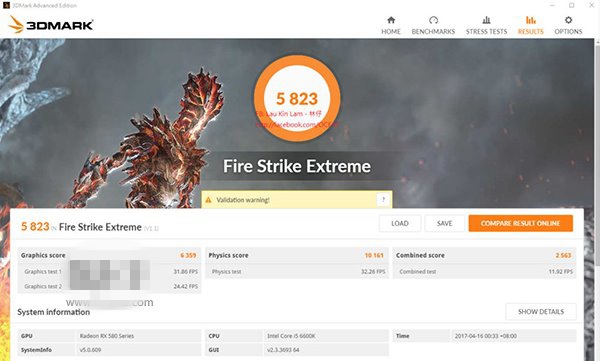Click the BENCHMARKS menu label
The image size is (600, 361).
click(x=433, y=32)
